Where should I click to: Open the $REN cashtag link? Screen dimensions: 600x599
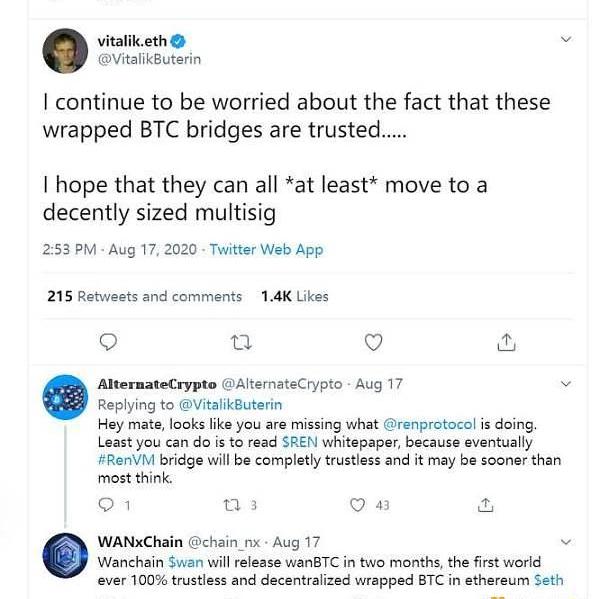[302, 442]
